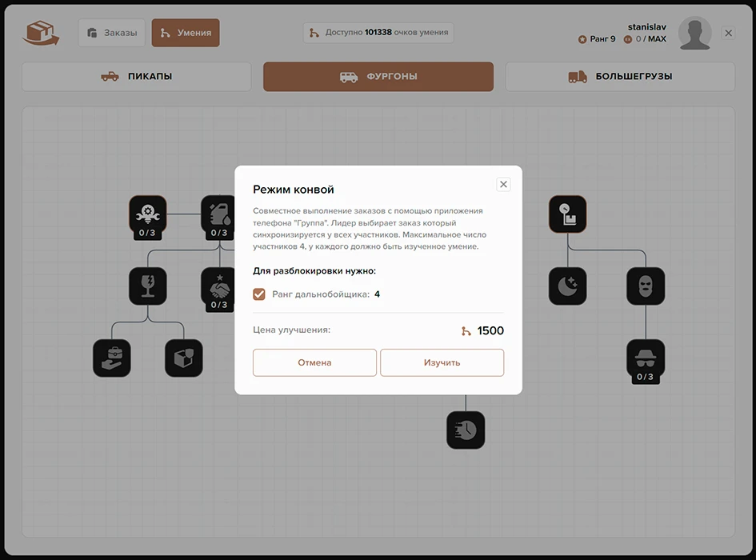Open the Большегрузы tab
Screen dimensions: 756x560
620,77
